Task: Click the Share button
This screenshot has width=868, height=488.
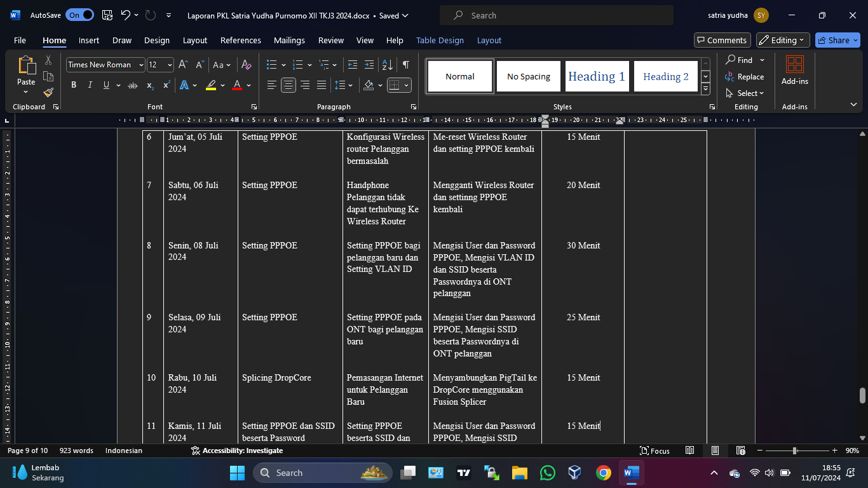Action: point(837,40)
